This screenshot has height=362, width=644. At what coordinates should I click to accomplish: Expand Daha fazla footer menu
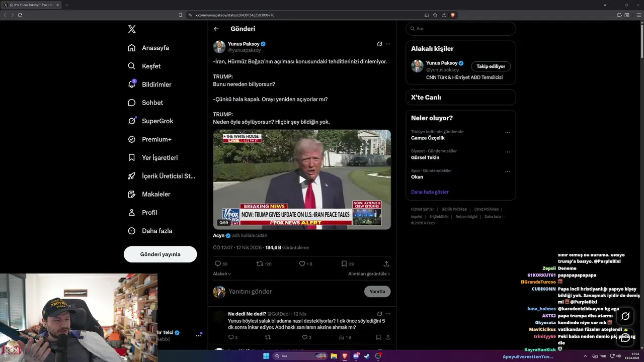pos(495,217)
